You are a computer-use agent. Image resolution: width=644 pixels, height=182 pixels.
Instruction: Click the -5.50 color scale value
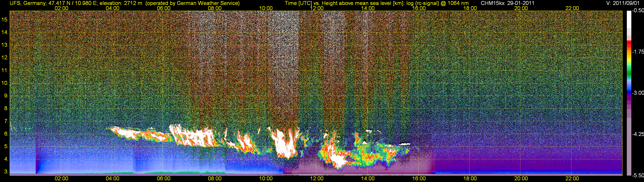638,175
